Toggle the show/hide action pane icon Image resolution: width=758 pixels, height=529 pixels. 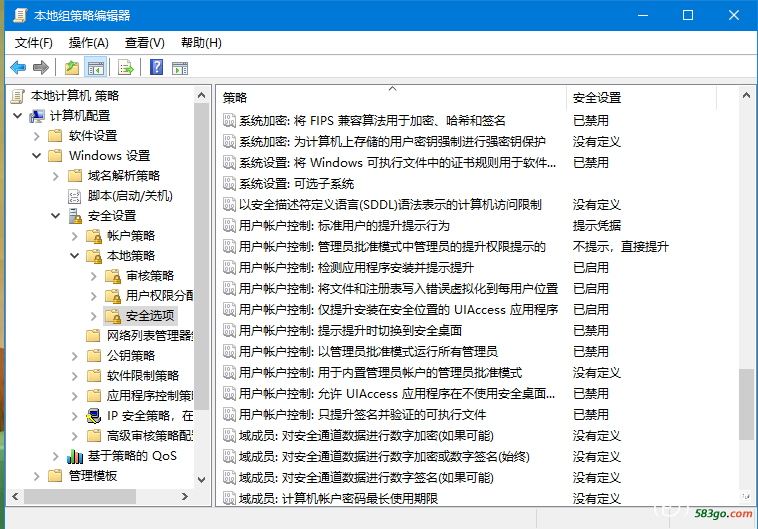[x=180, y=68]
